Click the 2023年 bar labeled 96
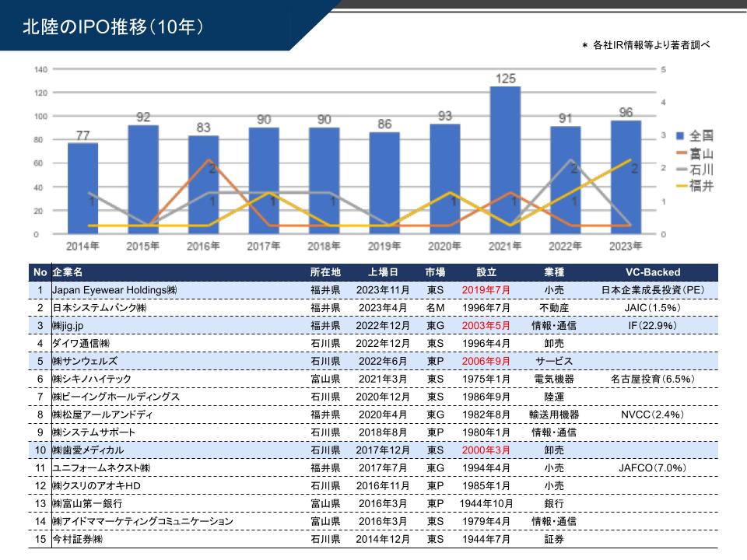Screen dimensions: 747x560 (x=626, y=177)
